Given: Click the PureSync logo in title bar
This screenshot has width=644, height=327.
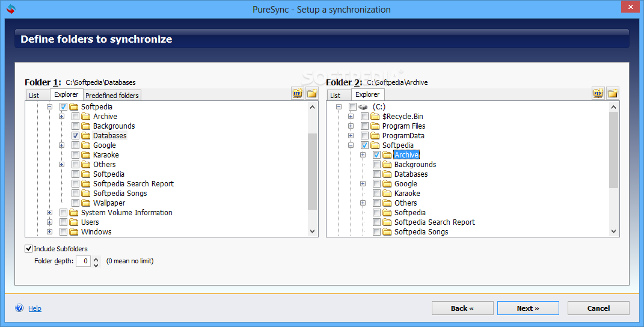Looking at the screenshot, I should click(11, 9).
